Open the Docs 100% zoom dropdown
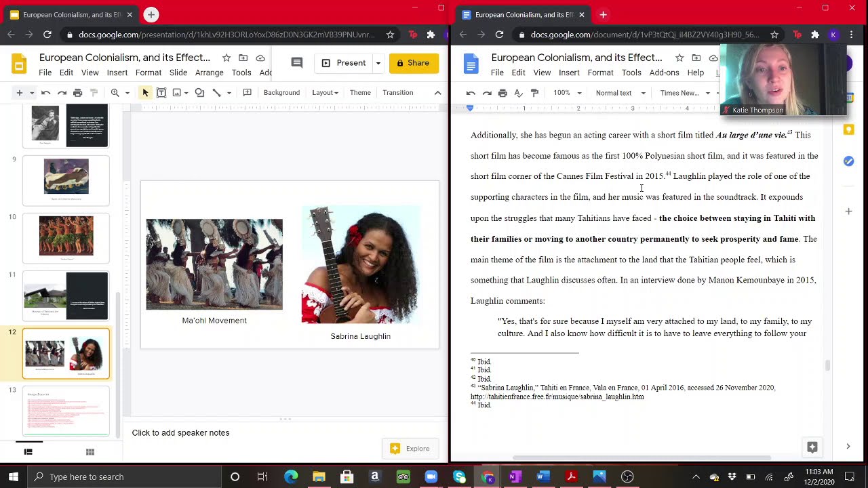 [x=568, y=93]
